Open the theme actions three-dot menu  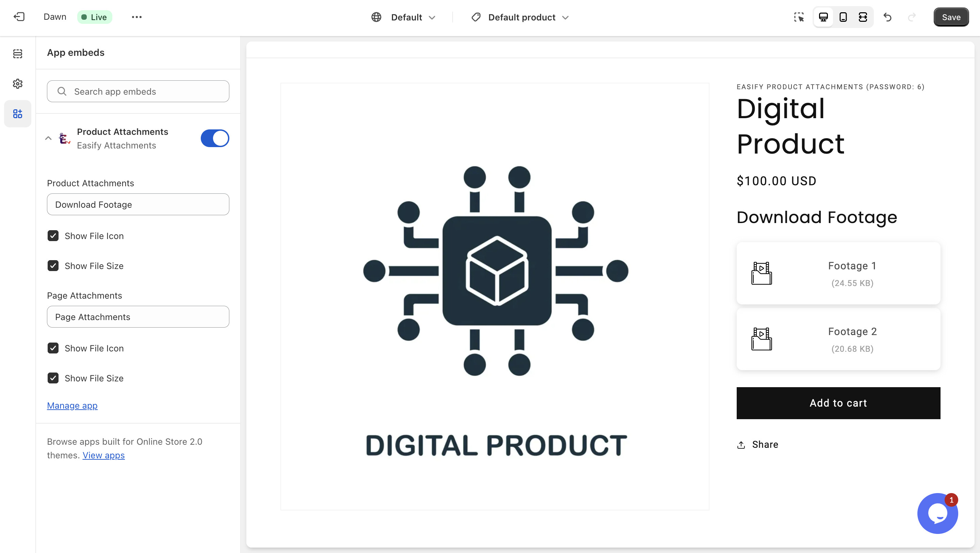pyautogui.click(x=136, y=17)
